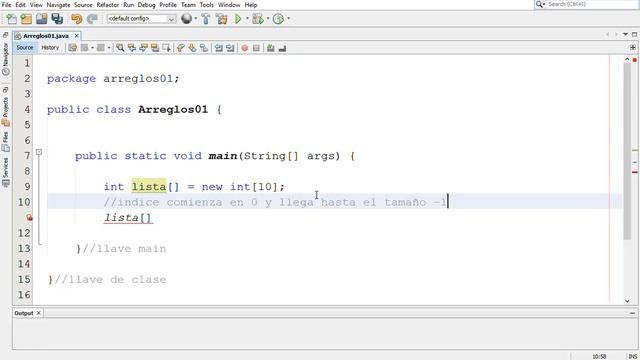Profile the project with the stopwatch icon
Screen dimensions: 640x360
coord(278,19)
